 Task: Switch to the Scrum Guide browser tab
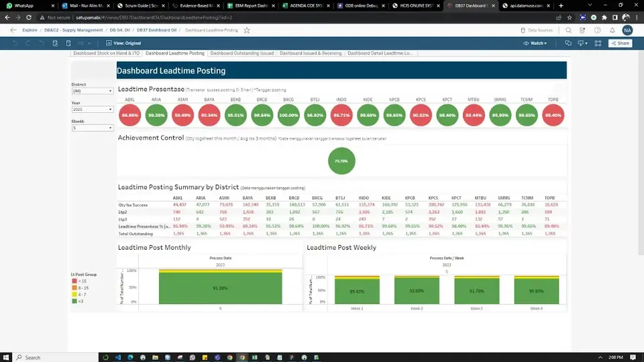(x=140, y=6)
